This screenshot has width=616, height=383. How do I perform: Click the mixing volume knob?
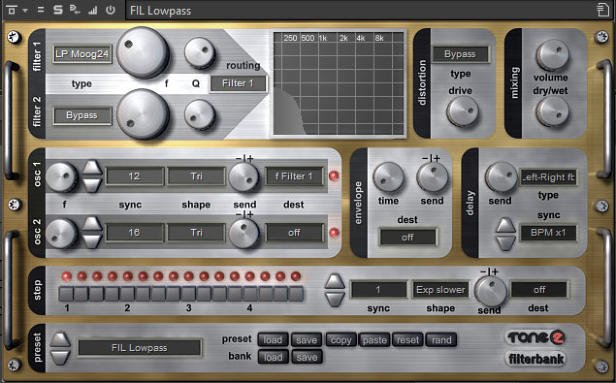coord(552,55)
